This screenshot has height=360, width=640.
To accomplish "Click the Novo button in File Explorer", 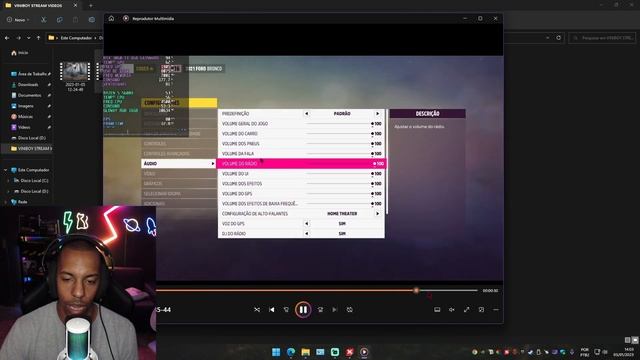I will (18, 20).
